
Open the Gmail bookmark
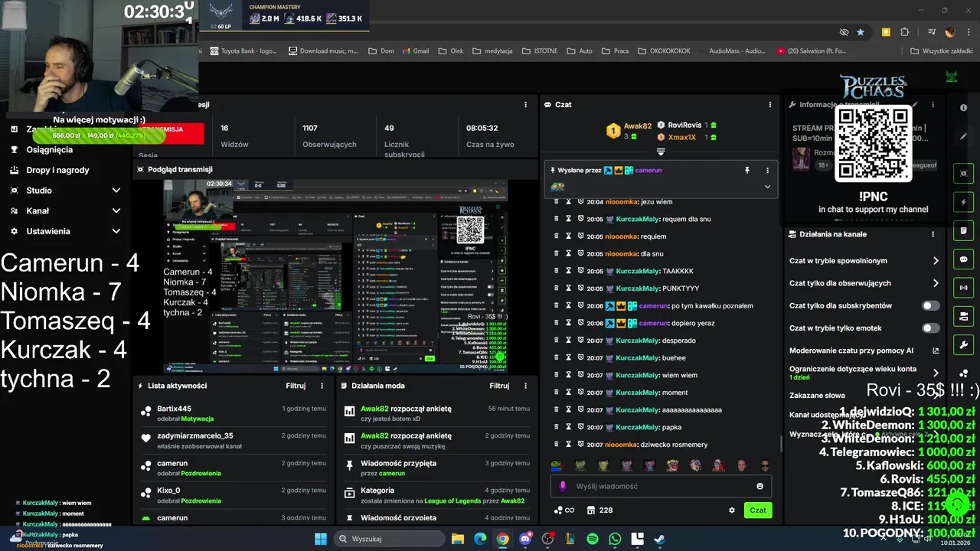pyautogui.click(x=414, y=51)
